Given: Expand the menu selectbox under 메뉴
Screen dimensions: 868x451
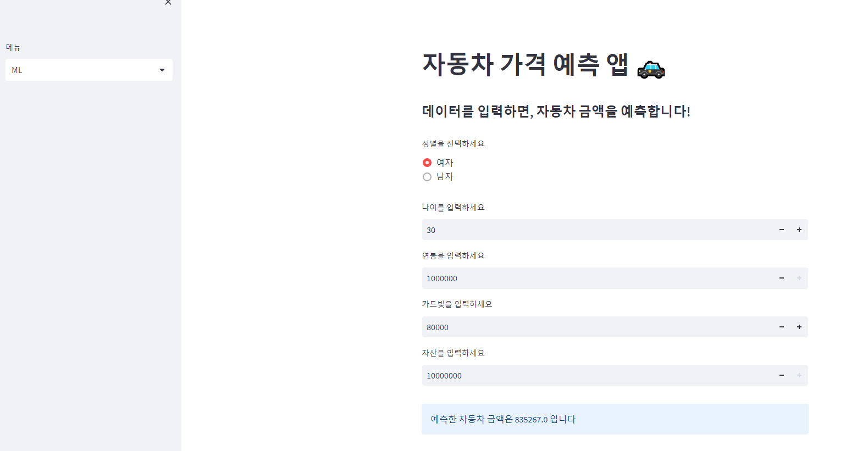Looking at the screenshot, I should click(x=89, y=70).
